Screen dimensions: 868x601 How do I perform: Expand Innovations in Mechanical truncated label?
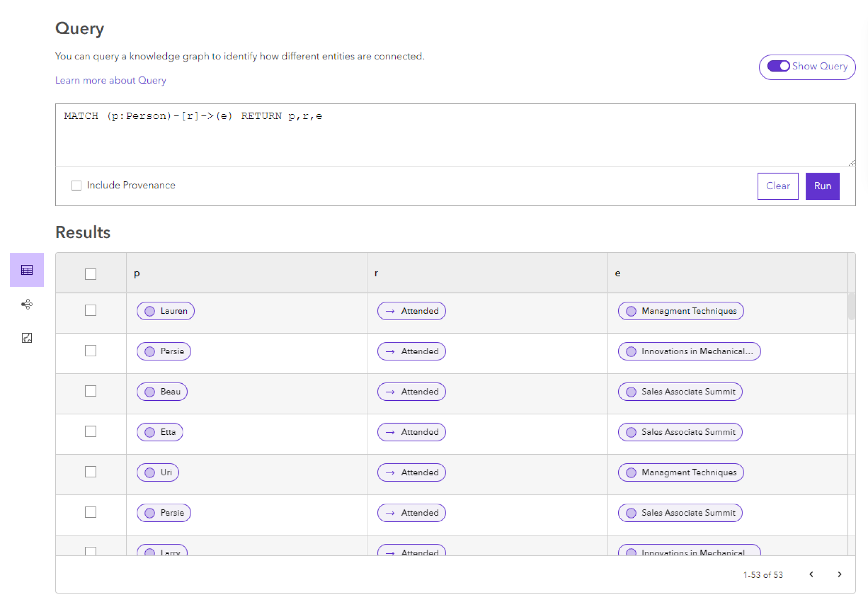(x=689, y=351)
